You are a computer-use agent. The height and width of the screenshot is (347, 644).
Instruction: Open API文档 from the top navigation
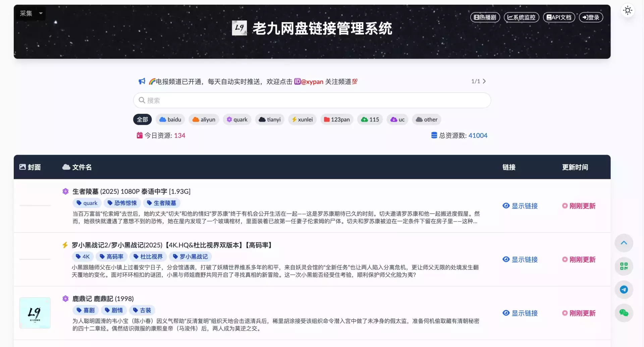tap(559, 17)
